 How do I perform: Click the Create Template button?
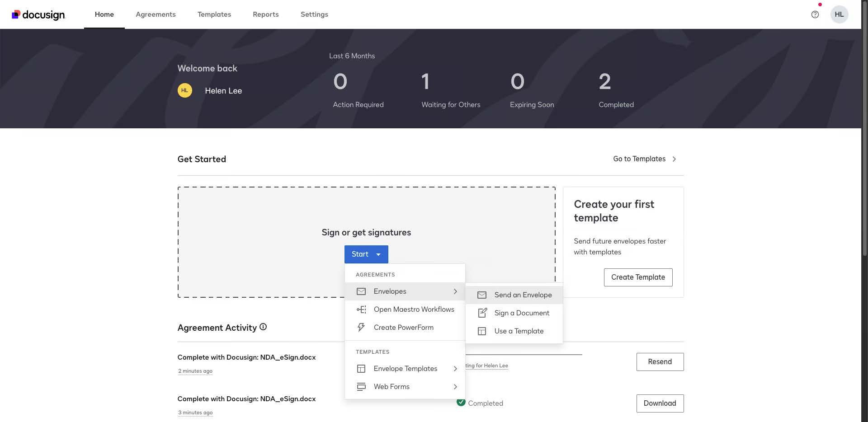click(x=638, y=277)
